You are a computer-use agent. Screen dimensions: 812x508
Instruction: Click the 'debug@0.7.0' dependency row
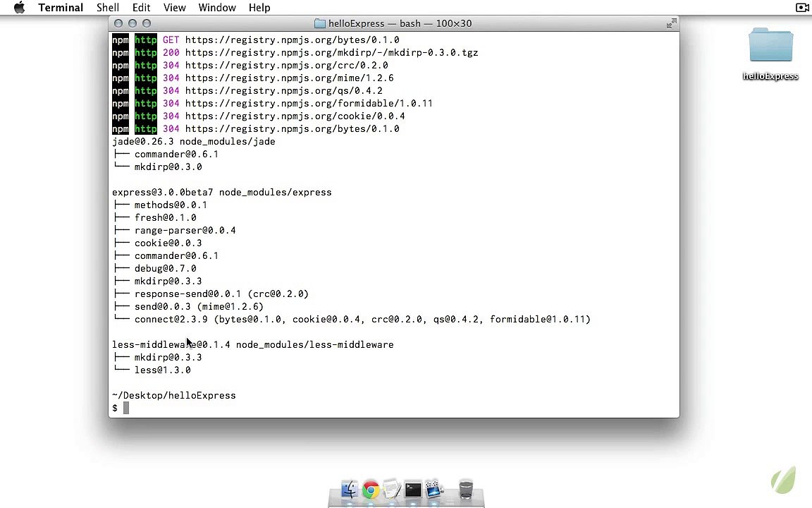[x=165, y=269]
